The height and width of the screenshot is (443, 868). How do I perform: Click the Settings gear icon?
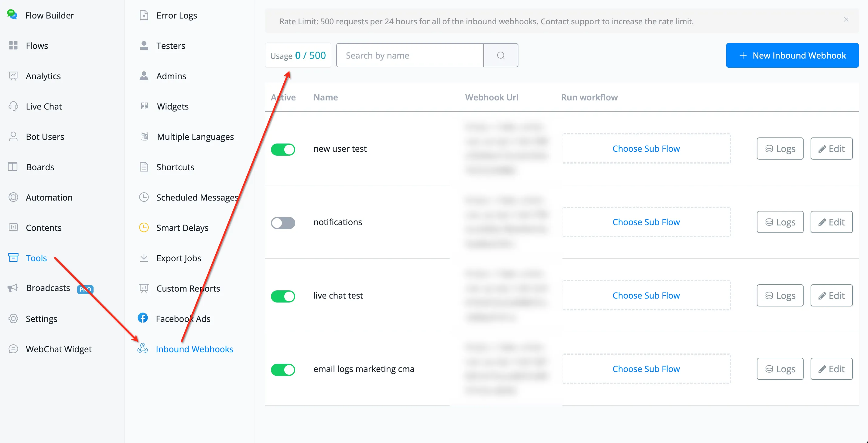tap(13, 319)
